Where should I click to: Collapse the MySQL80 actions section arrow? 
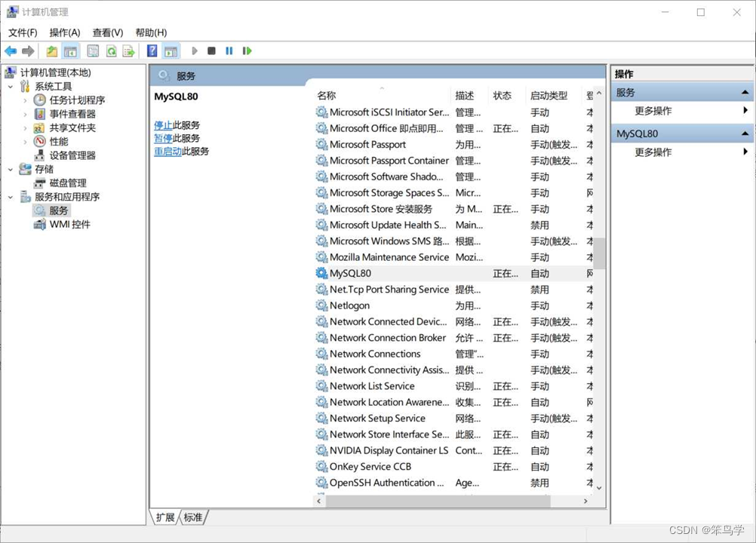click(745, 133)
